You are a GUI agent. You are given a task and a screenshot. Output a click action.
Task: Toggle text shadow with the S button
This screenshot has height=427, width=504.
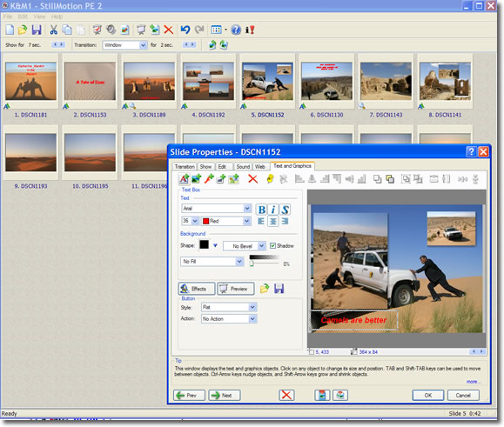point(285,210)
